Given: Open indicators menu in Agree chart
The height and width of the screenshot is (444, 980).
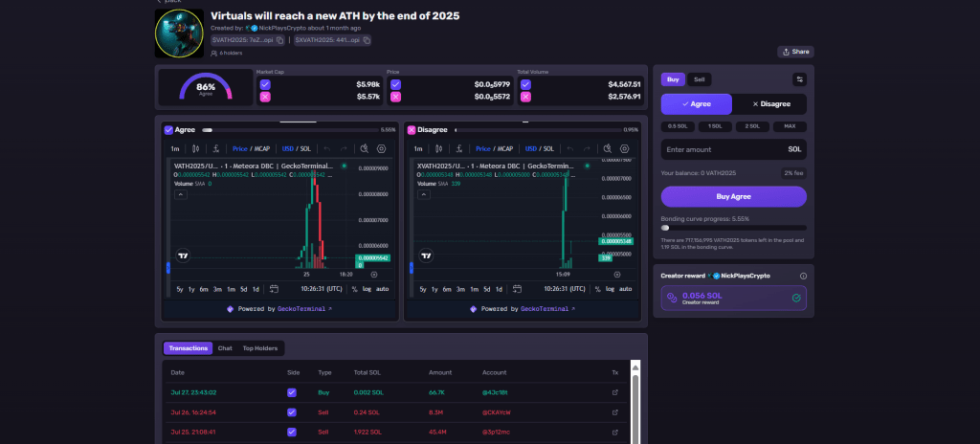Looking at the screenshot, I should click(x=216, y=148).
